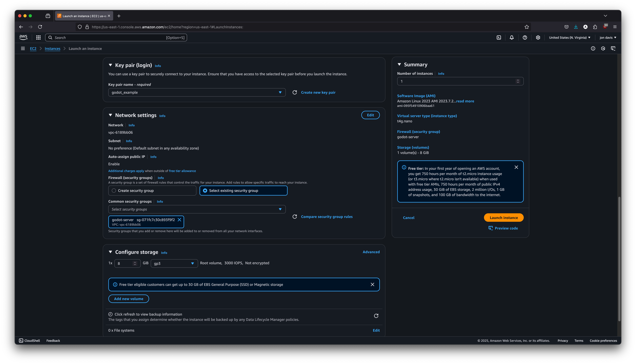Open free tier allowance link

(x=183, y=171)
